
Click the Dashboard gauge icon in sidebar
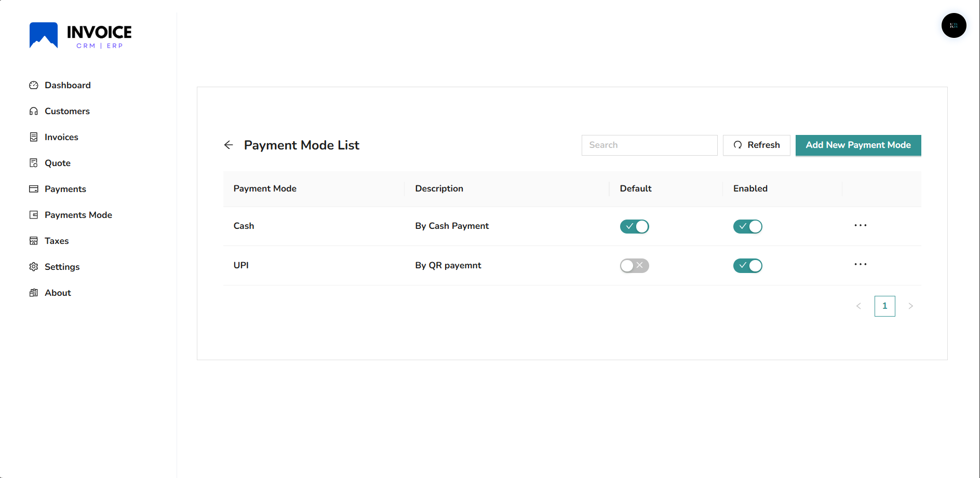[34, 85]
